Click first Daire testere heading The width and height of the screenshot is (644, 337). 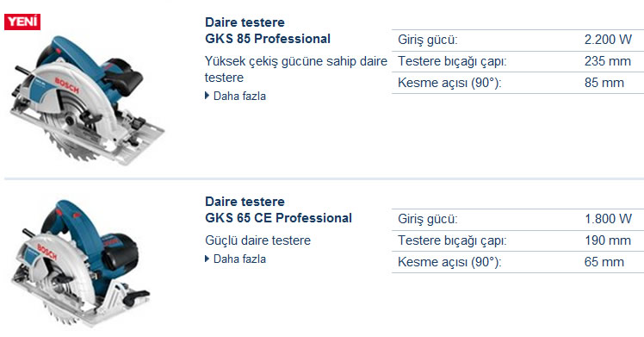coord(245,22)
